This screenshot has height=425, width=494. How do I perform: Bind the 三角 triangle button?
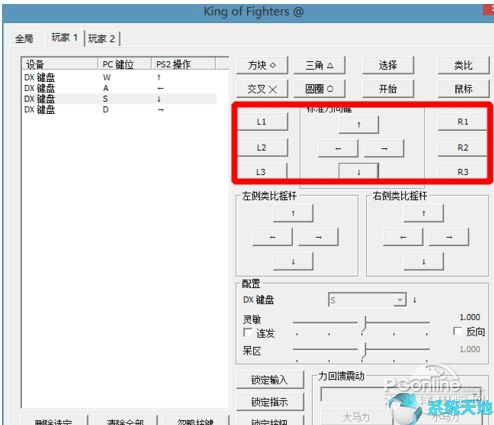coord(319,65)
